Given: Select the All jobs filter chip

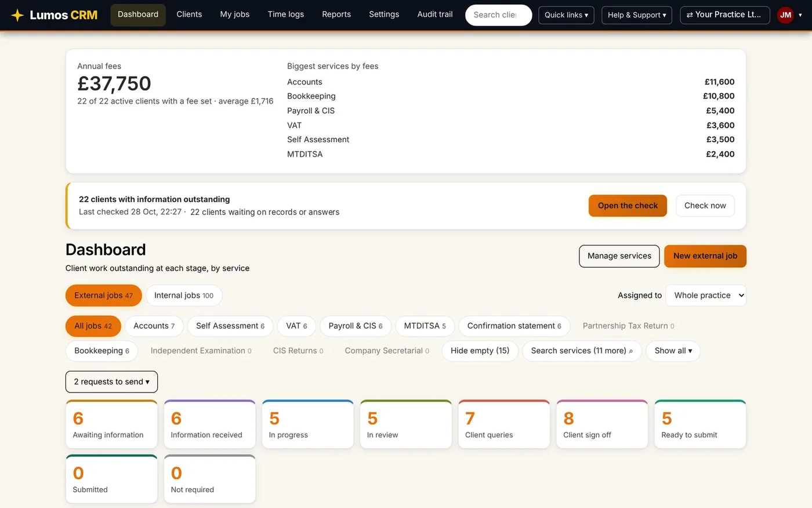Looking at the screenshot, I should (x=93, y=326).
